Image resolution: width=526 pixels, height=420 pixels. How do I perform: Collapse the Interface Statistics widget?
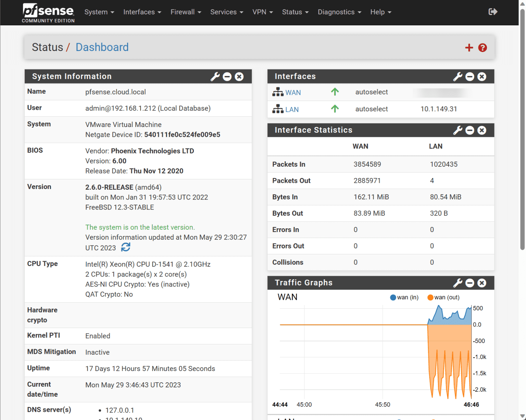coord(470,130)
